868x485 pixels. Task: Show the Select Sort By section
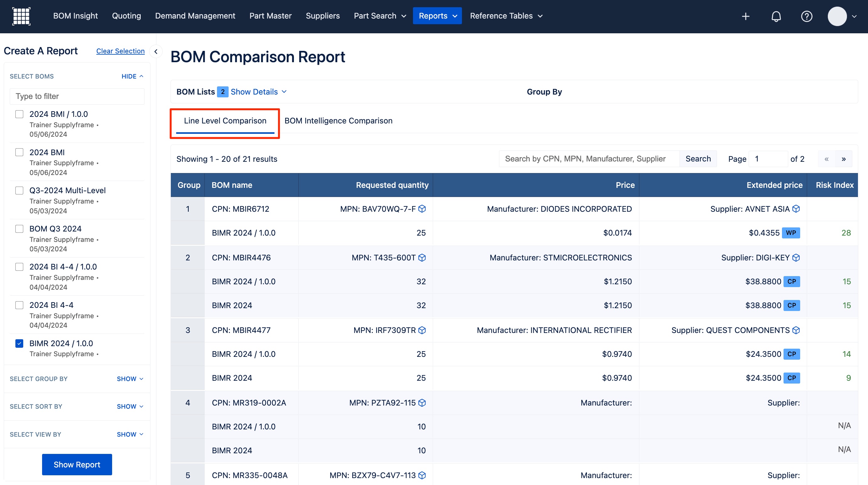130,406
